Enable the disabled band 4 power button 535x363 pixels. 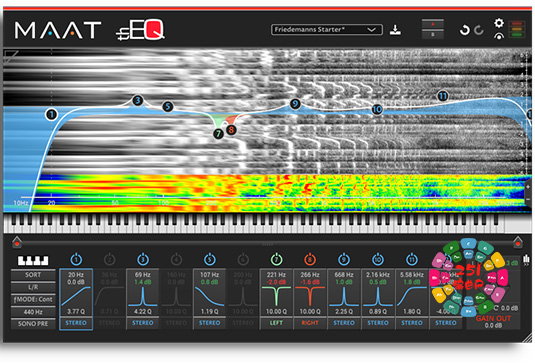point(176,260)
